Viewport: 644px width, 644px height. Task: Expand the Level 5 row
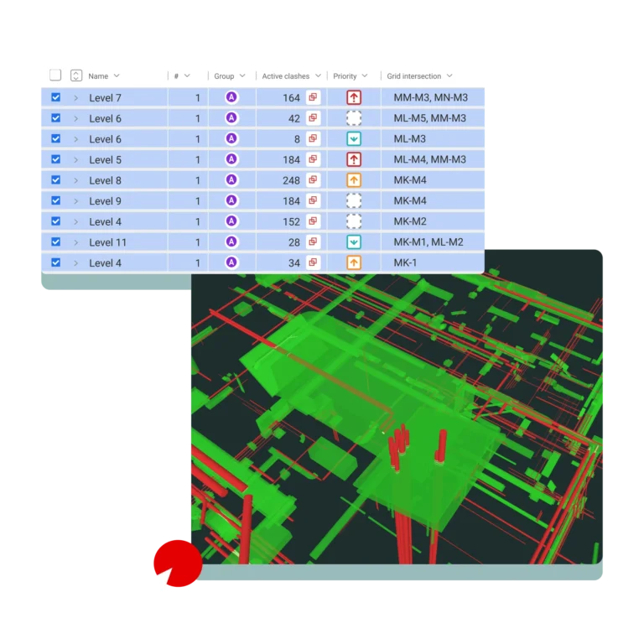click(x=75, y=160)
